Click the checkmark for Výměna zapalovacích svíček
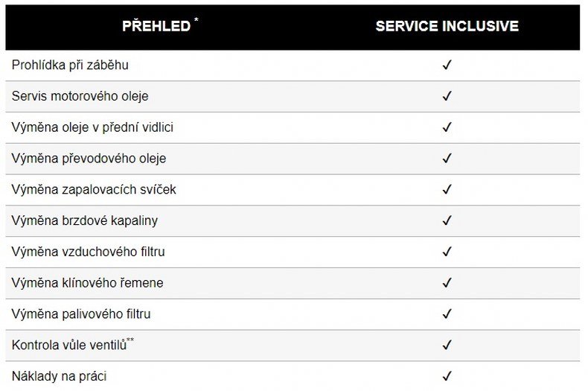The height and width of the screenshot is (391, 588). click(x=447, y=190)
